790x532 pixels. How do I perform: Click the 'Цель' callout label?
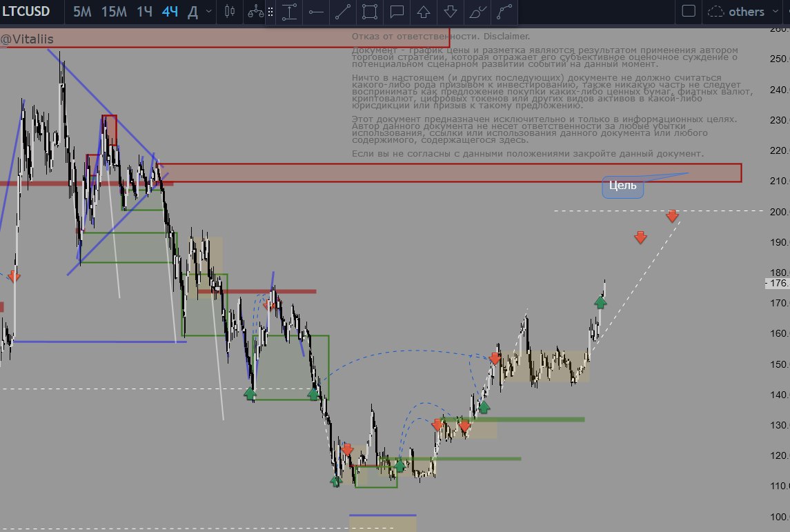(623, 186)
